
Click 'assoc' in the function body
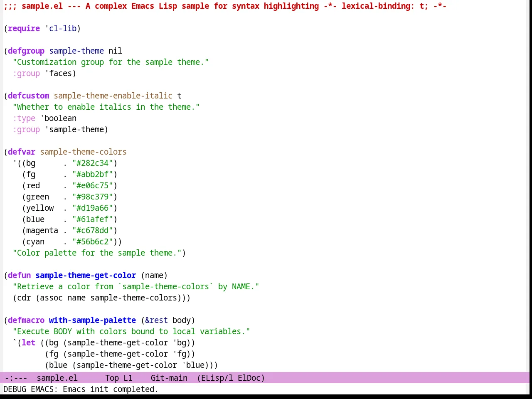51,298
